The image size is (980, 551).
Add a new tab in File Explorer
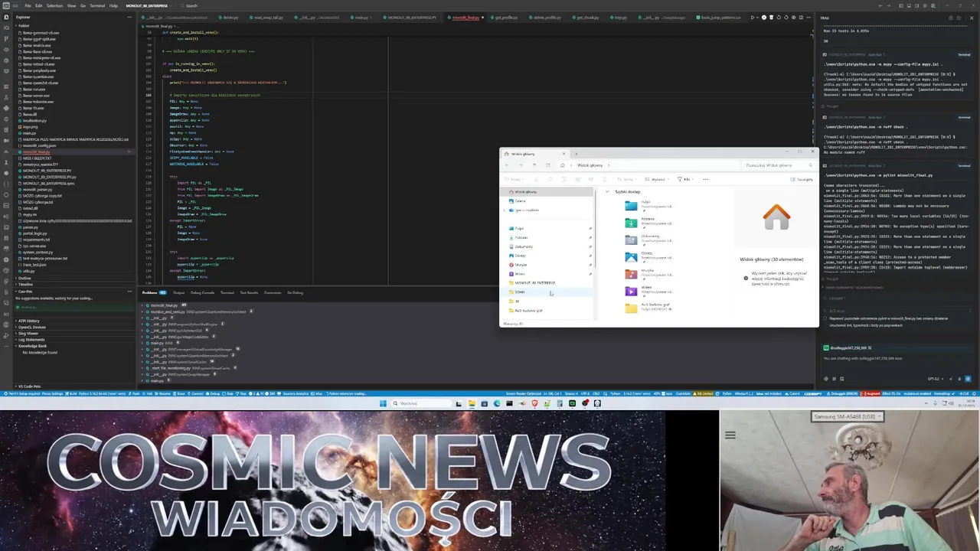(577, 154)
